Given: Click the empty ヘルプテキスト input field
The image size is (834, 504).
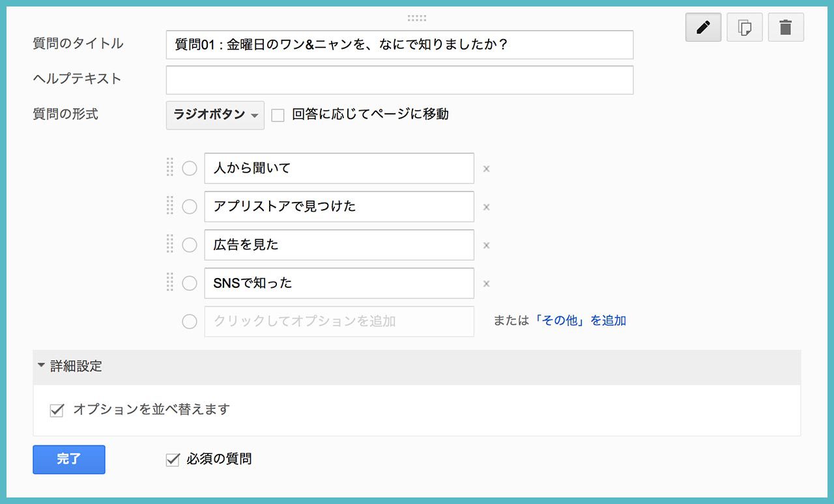Looking at the screenshot, I should pos(399,80).
